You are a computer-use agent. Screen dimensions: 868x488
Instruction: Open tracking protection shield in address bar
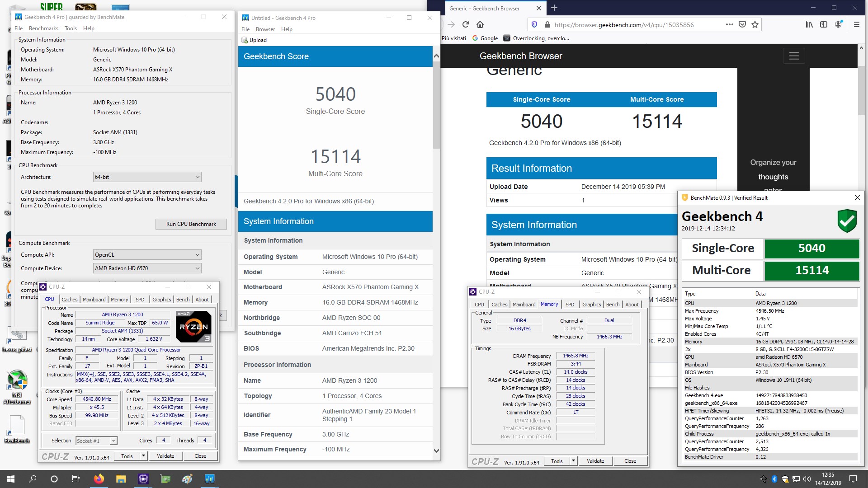point(534,24)
